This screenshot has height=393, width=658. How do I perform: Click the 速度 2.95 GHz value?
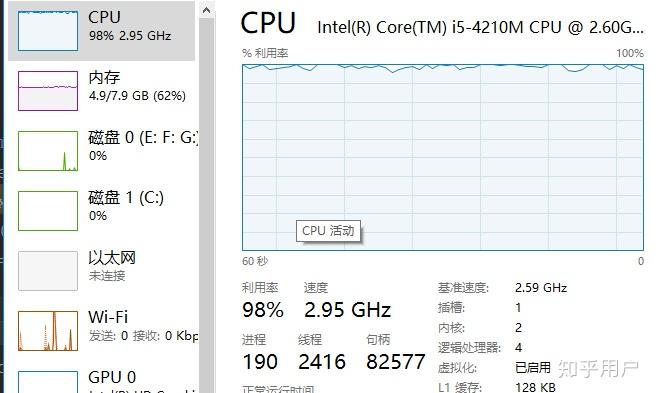347,310
